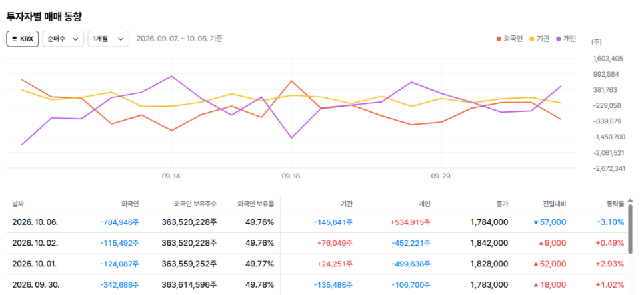Click the table scrollbar up arrow
Viewport: 644px width, 295px height.
coord(631,200)
